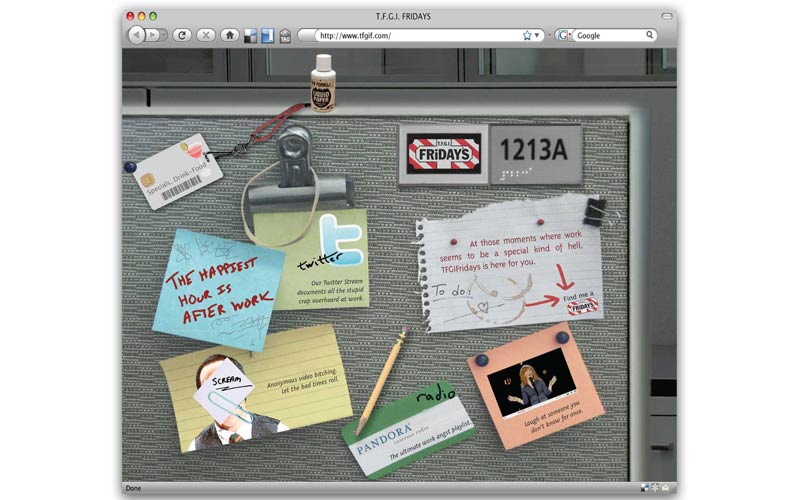800x500 pixels.
Task: Click the browser Back button
Action: tap(137, 35)
